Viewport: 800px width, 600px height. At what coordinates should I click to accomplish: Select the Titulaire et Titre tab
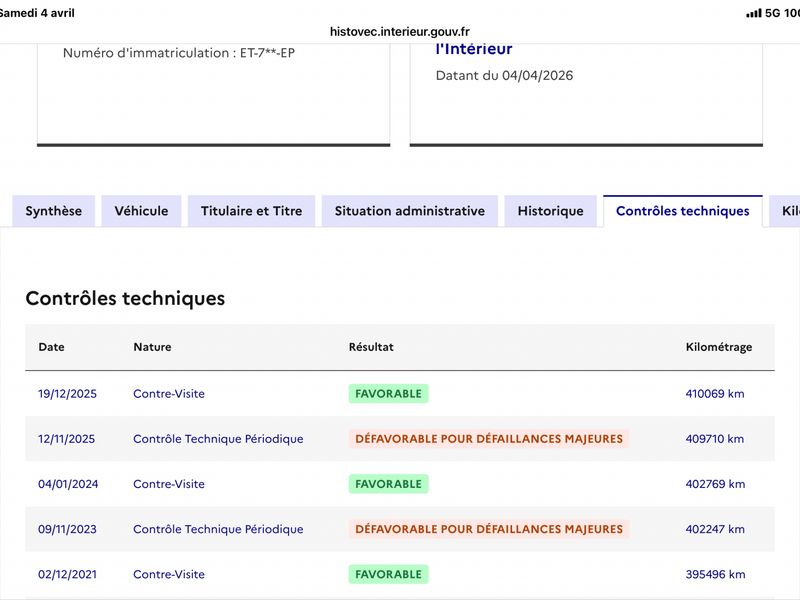(x=251, y=211)
